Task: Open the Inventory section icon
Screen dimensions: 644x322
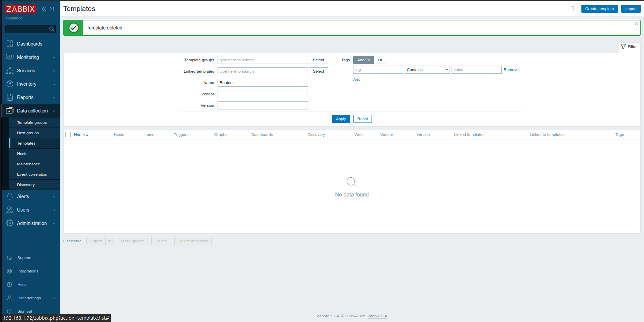Action: click(10, 84)
